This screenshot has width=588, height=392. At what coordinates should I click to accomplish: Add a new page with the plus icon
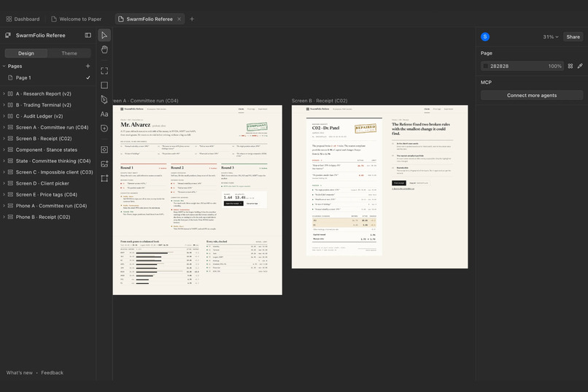coord(88,66)
